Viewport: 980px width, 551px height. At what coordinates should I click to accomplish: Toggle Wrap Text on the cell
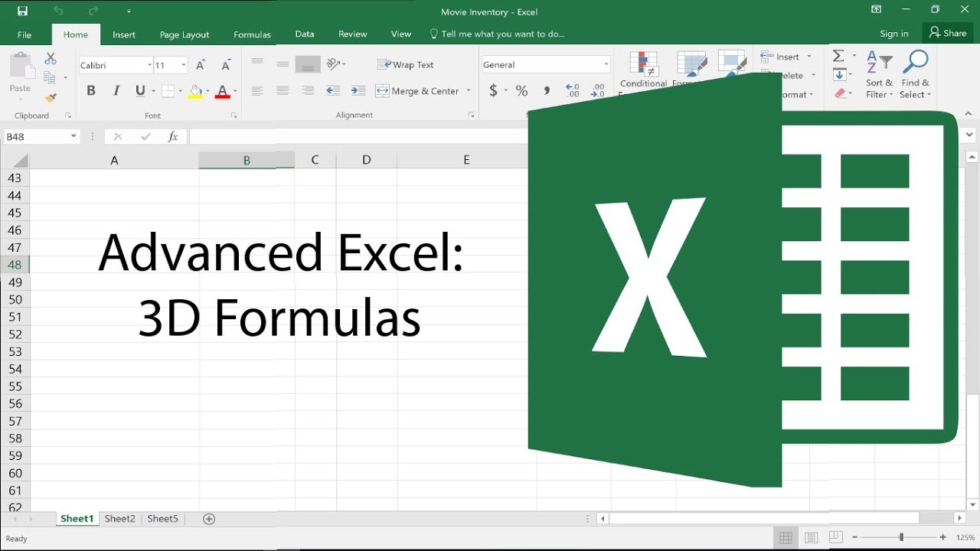point(405,64)
